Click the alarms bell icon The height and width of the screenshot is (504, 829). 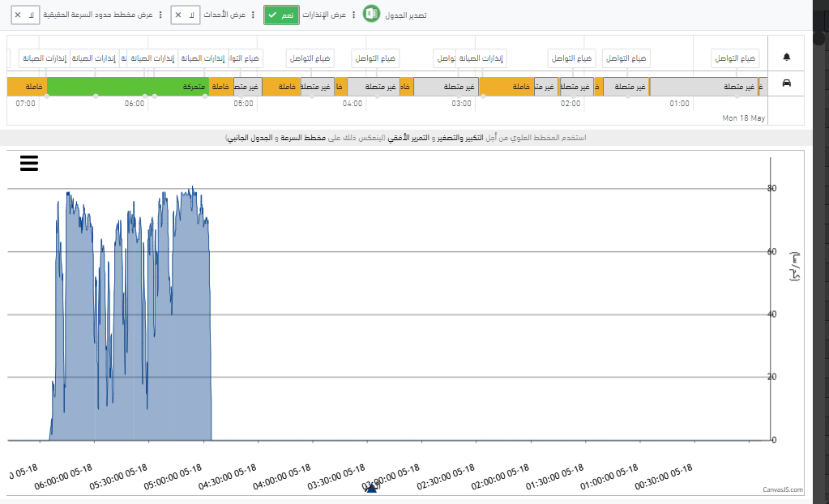pyautogui.click(x=786, y=57)
